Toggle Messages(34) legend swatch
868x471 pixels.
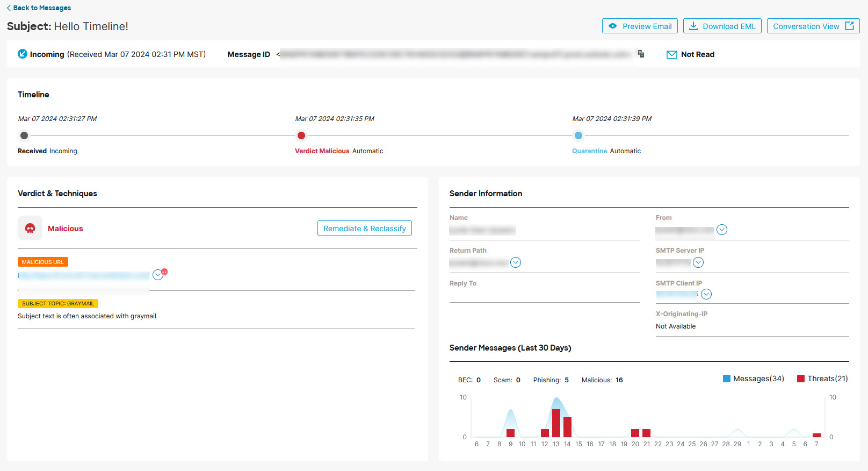coord(727,379)
